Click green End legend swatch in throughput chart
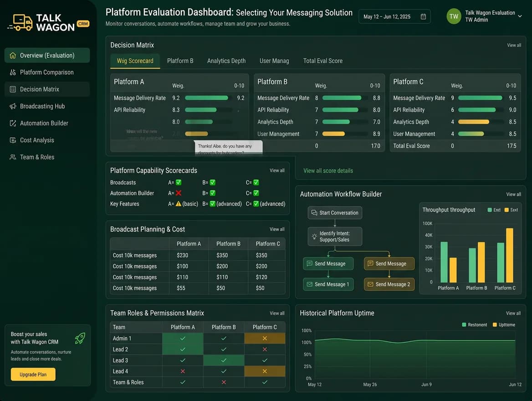Image resolution: width=532 pixels, height=401 pixels. pyautogui.click(x=490, y=210)
